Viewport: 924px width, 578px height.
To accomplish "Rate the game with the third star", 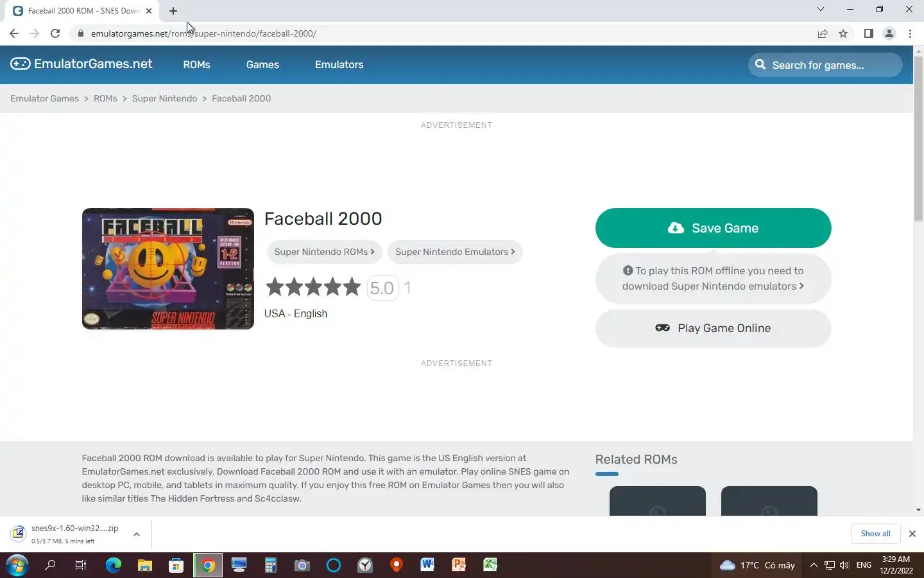I will (313, 287).
